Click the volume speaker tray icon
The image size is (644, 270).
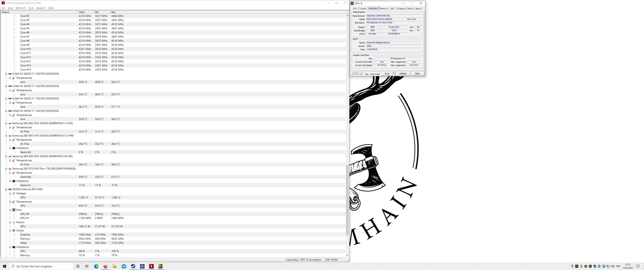[613, 266]
